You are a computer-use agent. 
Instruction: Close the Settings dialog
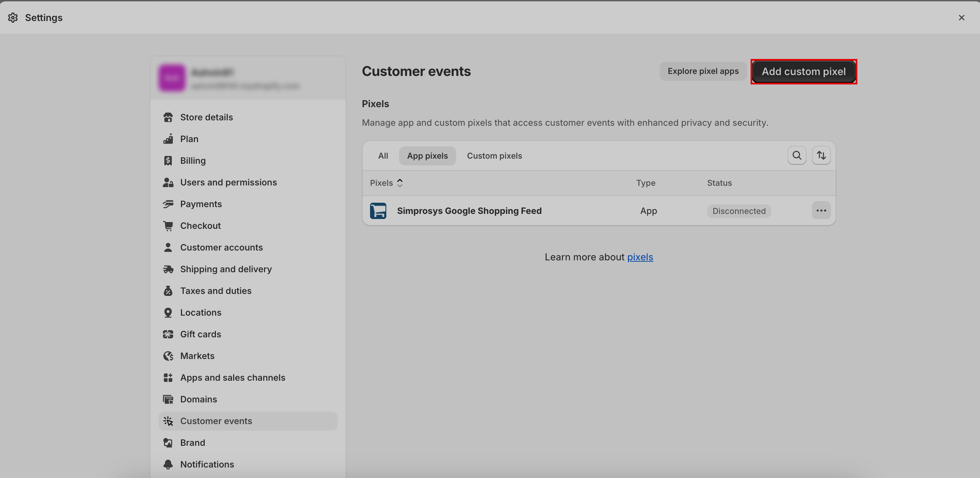(x=961, y=18)
